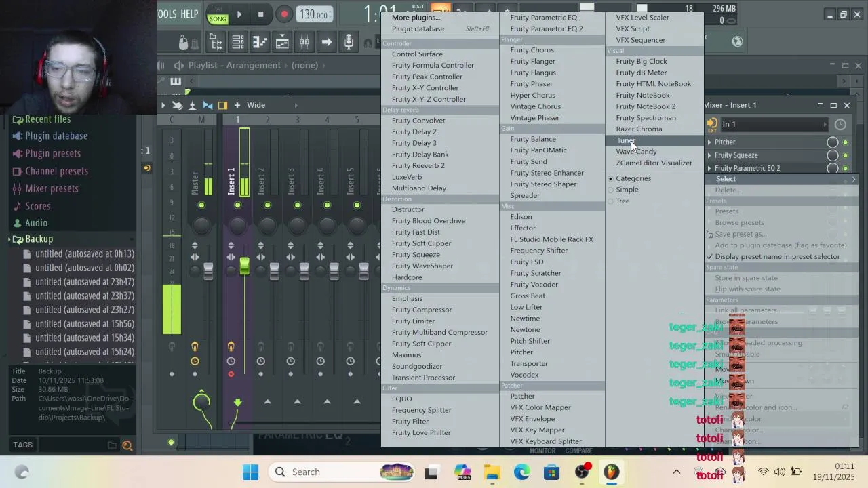Viewport: 868px width, 488px height.
Task: Click the piano keys icon in playlist
Action: 176,81
